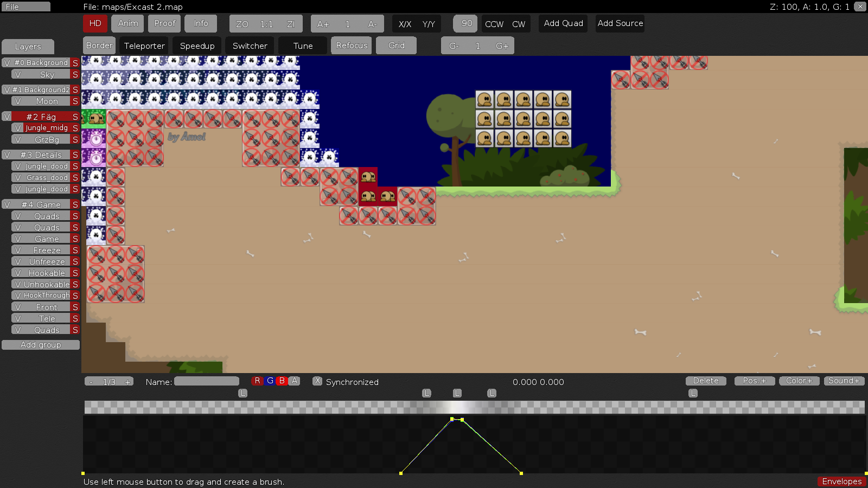Open the File menu
Viewport: 868px width, 488px height.
point(25,7)
